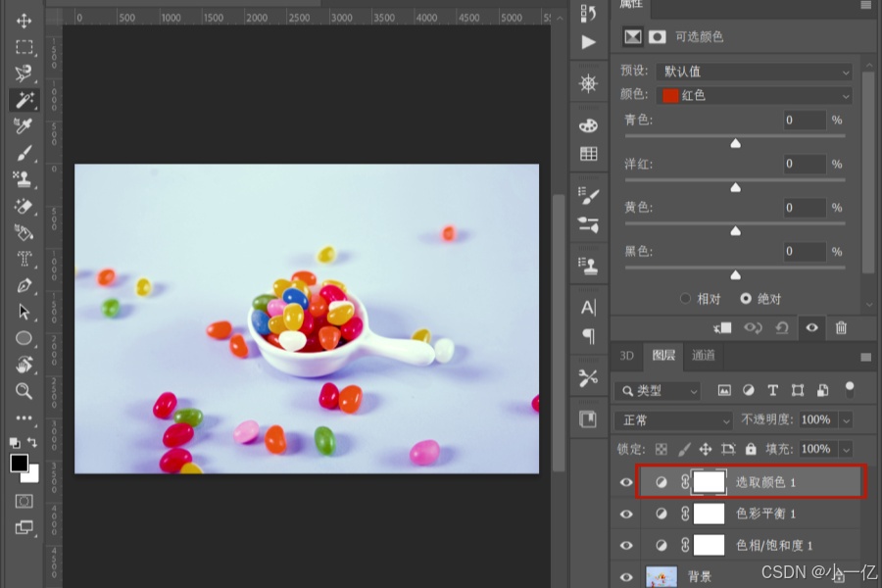Open the Brush Settings panel icon
The width and height of the screenshot is (882, 588).
tap(588, 196)
